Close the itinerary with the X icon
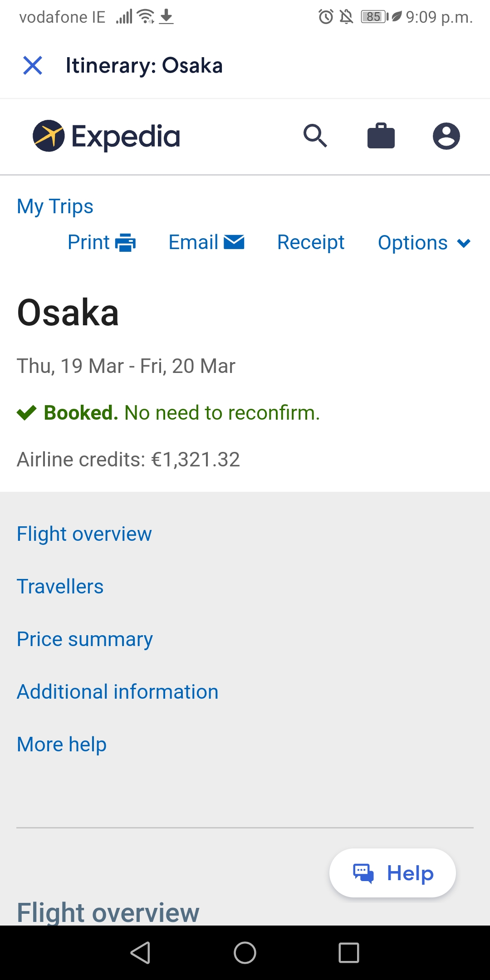 point(33,65)
